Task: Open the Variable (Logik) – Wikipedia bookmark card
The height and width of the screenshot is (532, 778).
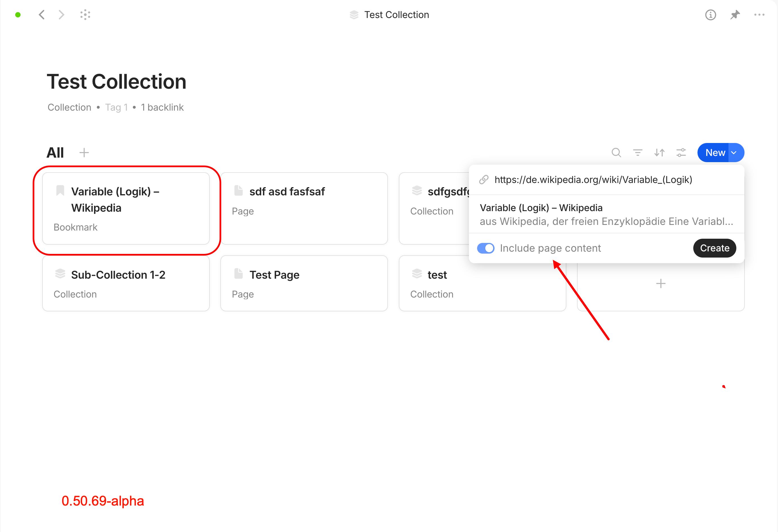Action: pyautogui.click(x=126, y=208)
